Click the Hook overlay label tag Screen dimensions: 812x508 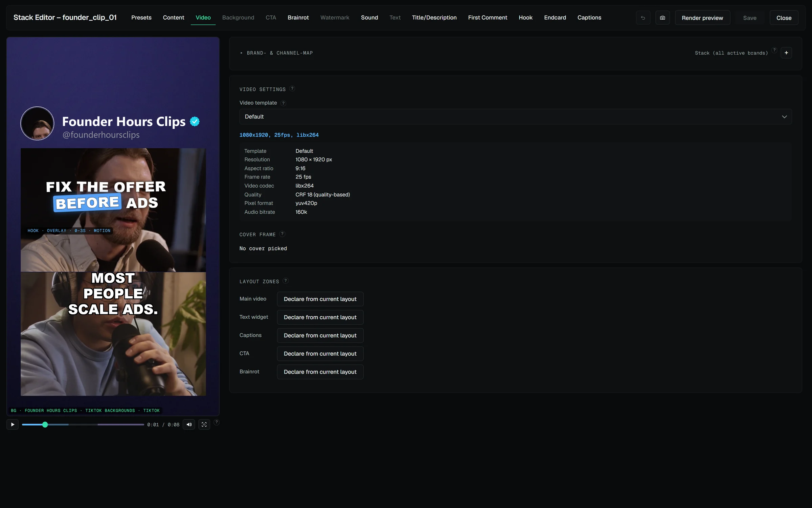point(69,231)
